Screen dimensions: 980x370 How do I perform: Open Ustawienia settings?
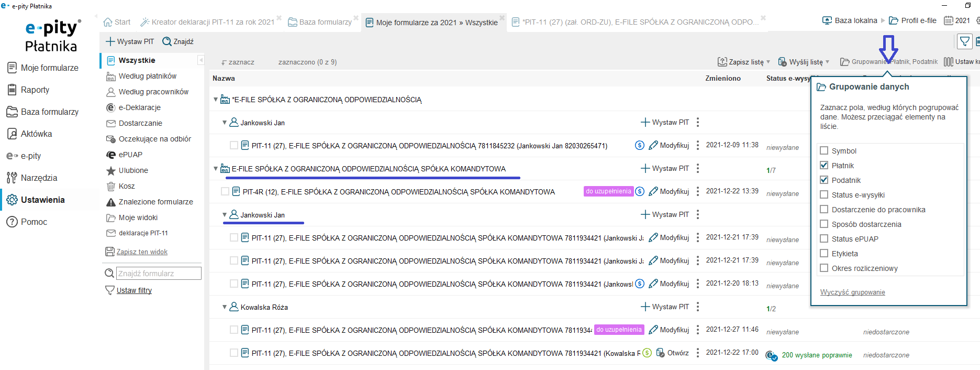[x=36, y=200]
